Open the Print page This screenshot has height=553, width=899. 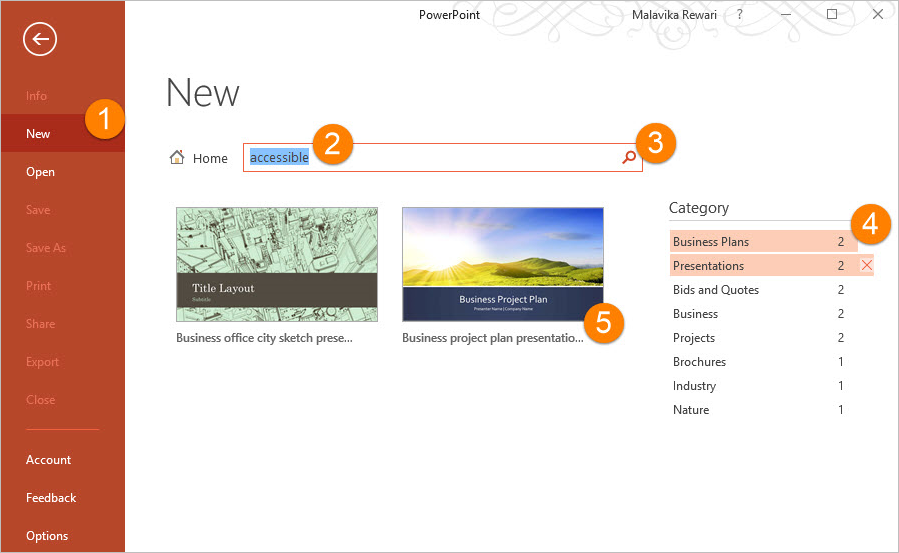(38, 285)
